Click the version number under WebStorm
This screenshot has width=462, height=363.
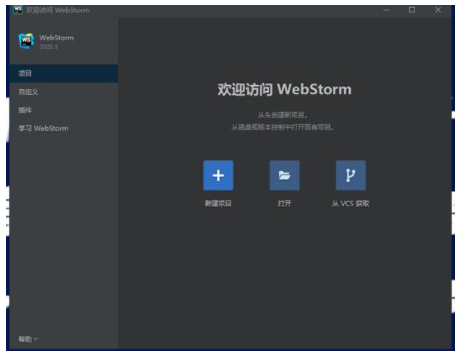pyautogui.click(x=49, y=47)
